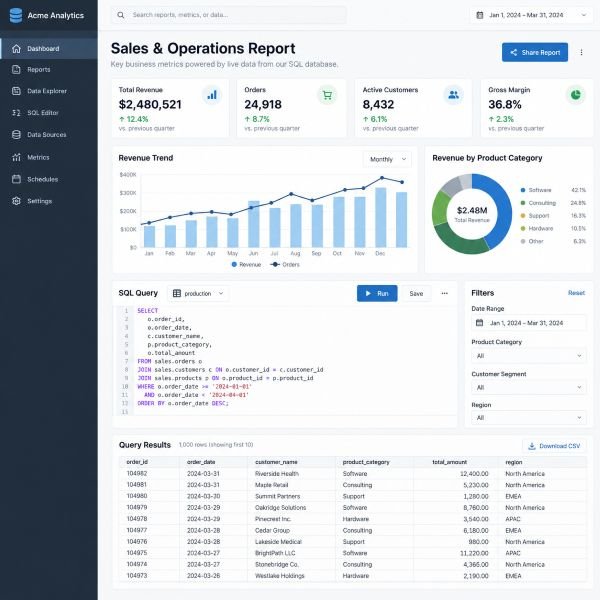Click the Dashboard home icon
Image resolution: width=600 pixels, height=600 pixels.
[16, 49]
